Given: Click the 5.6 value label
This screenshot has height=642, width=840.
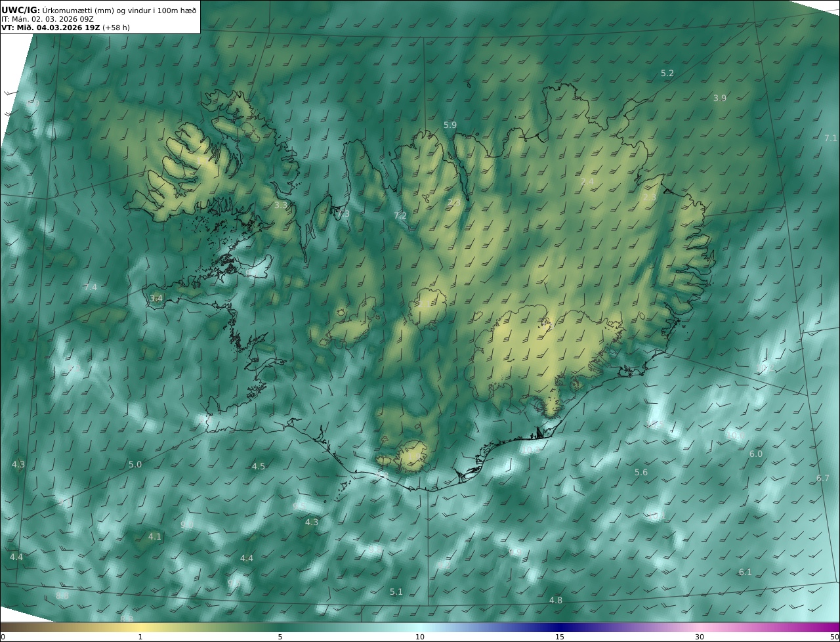Looking at the screenshot, I should (x=641, y=473).
